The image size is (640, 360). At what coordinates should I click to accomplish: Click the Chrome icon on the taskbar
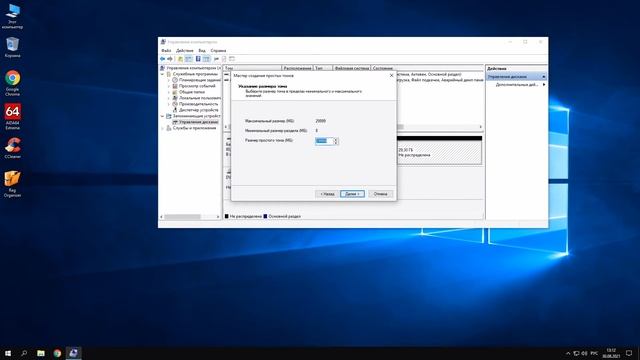57,353
